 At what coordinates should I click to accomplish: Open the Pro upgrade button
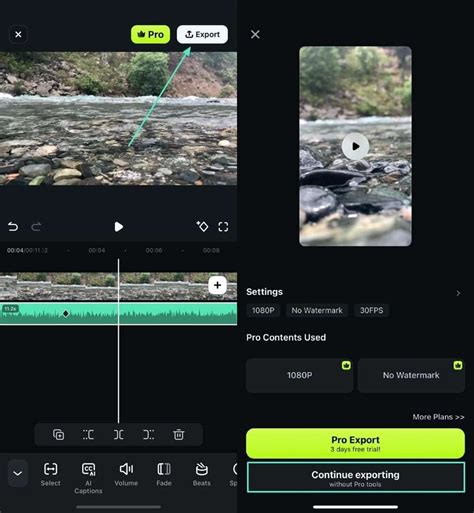(x=150, y=34)
